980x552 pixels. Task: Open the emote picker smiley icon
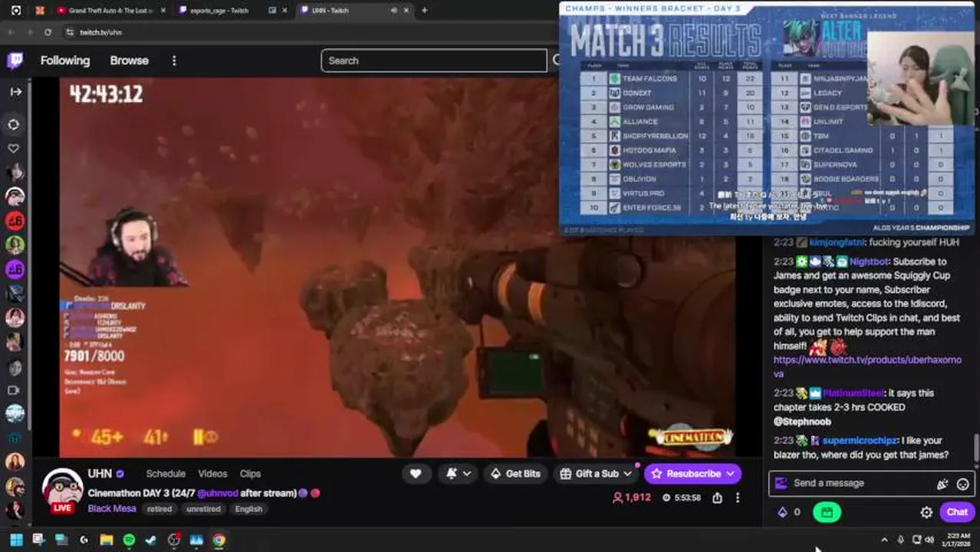click(x=962, y=484)
